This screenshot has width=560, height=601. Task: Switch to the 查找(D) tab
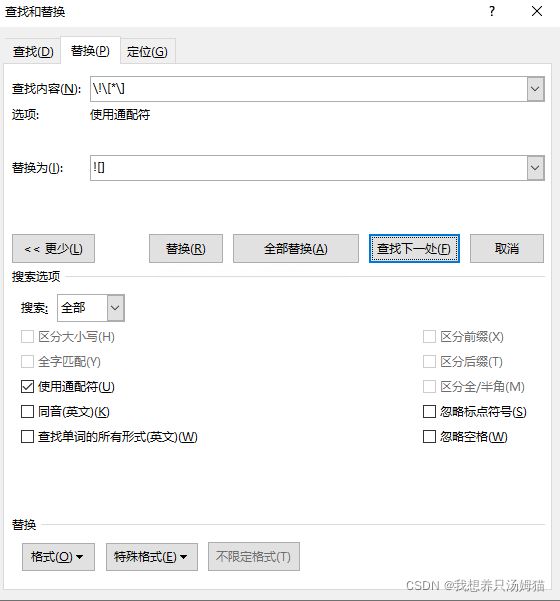tap(33, 51)
